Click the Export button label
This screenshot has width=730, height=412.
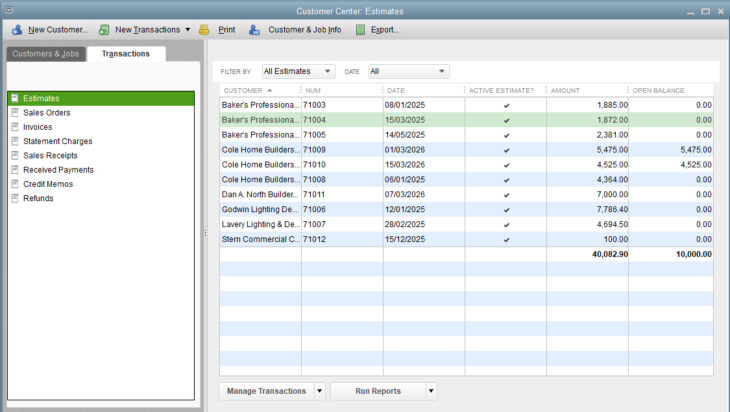coord(385,30)
